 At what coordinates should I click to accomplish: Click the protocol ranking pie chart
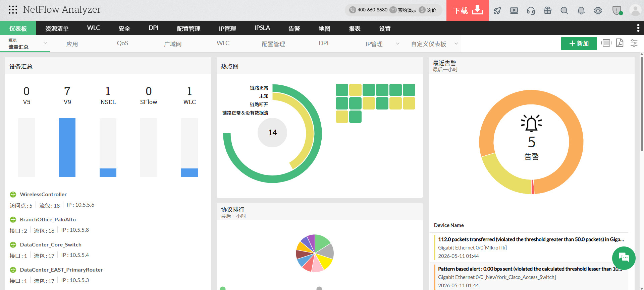coord(315,253)
